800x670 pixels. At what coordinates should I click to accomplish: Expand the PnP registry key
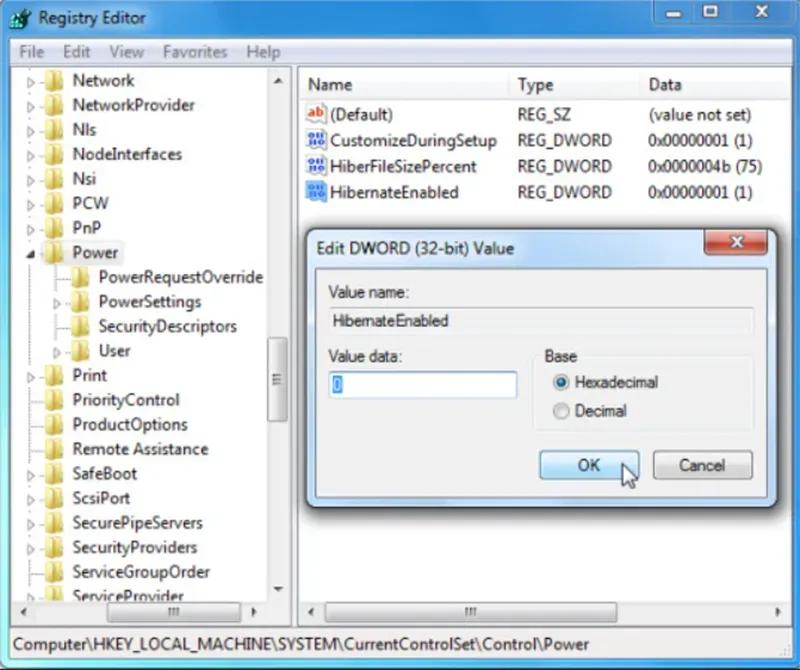(x=33, y=227)
